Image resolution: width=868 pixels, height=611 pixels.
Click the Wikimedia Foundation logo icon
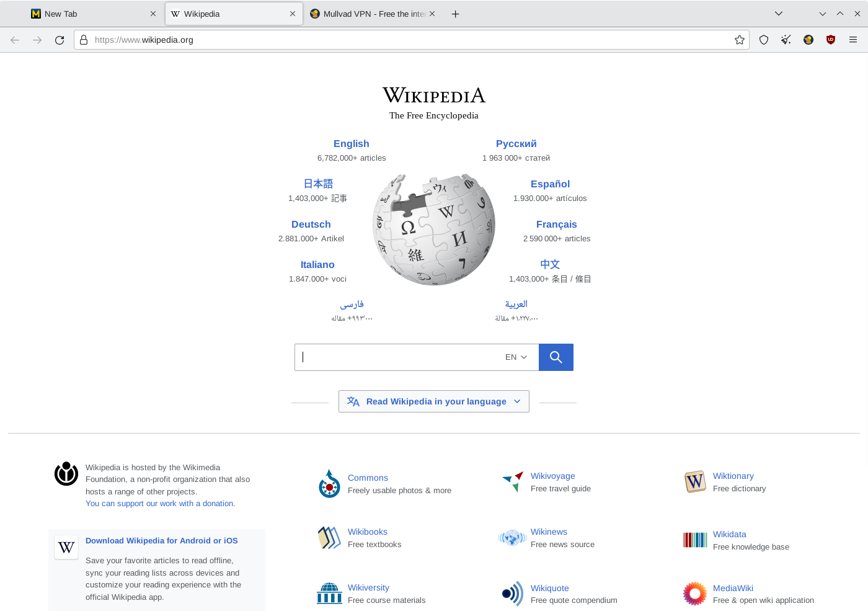click(x=66, y=474)
